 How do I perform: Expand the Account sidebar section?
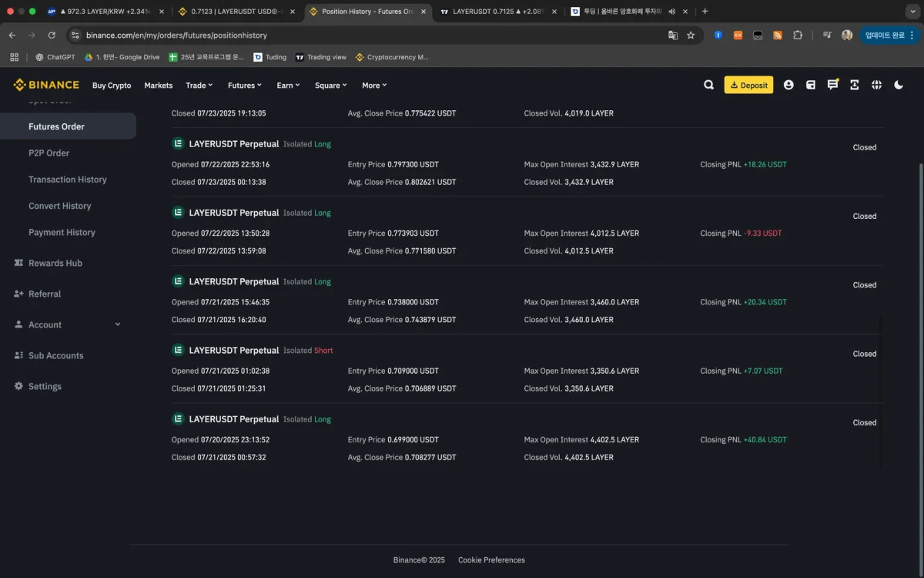(68, 324)
